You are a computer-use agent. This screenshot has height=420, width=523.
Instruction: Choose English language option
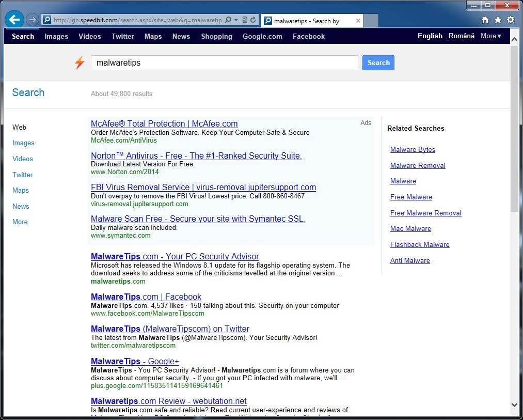pyautogui.click(x=430, y=36)
